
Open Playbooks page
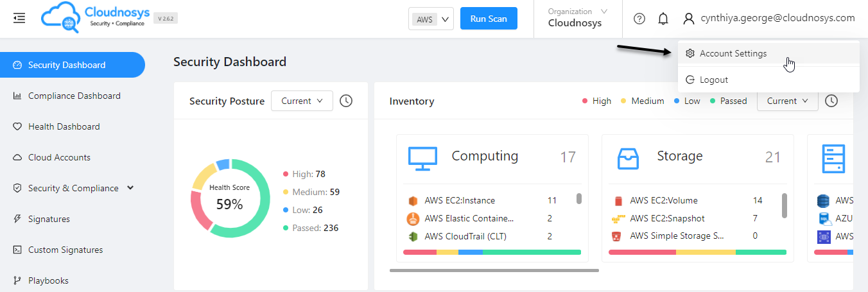pos(73,280)
